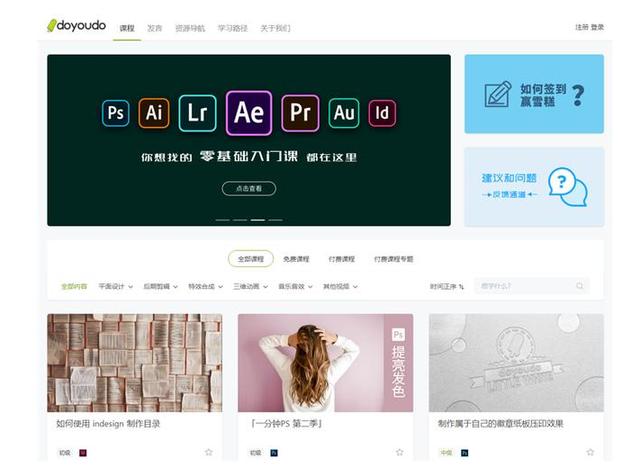Open the 课程 nav tab

127,28
